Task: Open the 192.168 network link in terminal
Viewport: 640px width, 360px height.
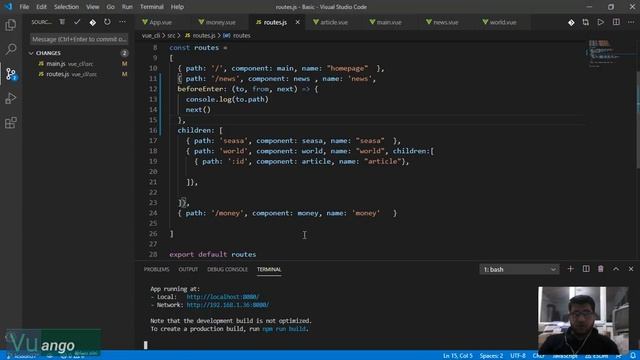Action: (x=228, y=305)
